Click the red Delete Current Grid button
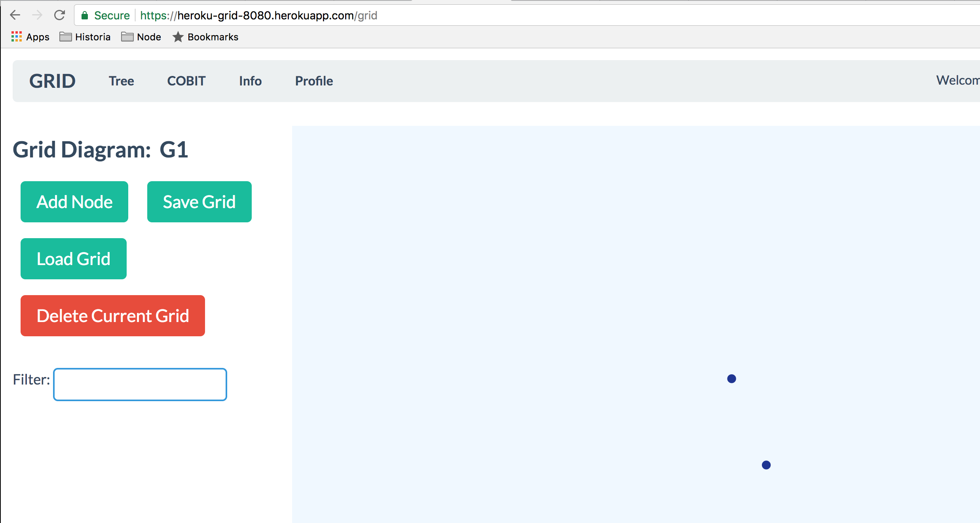Screen dimensions: 980x523 (113, 316)
